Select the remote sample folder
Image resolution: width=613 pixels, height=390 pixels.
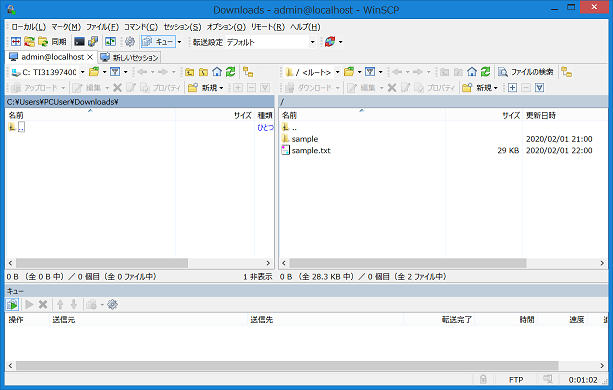point(305,139)
